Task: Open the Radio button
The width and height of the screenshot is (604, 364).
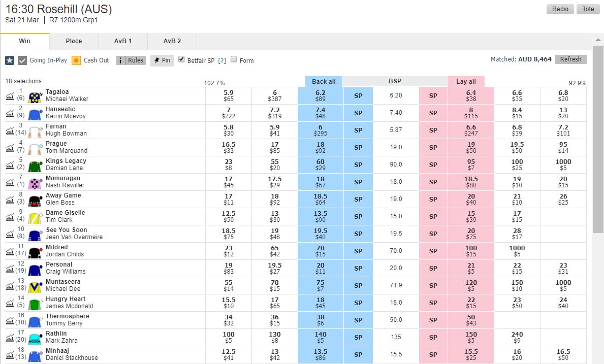Action: [x=560, y=9]
